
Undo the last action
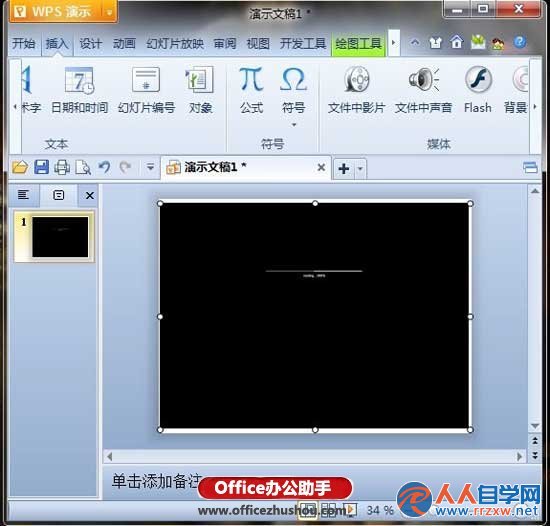tap(104, 167)
